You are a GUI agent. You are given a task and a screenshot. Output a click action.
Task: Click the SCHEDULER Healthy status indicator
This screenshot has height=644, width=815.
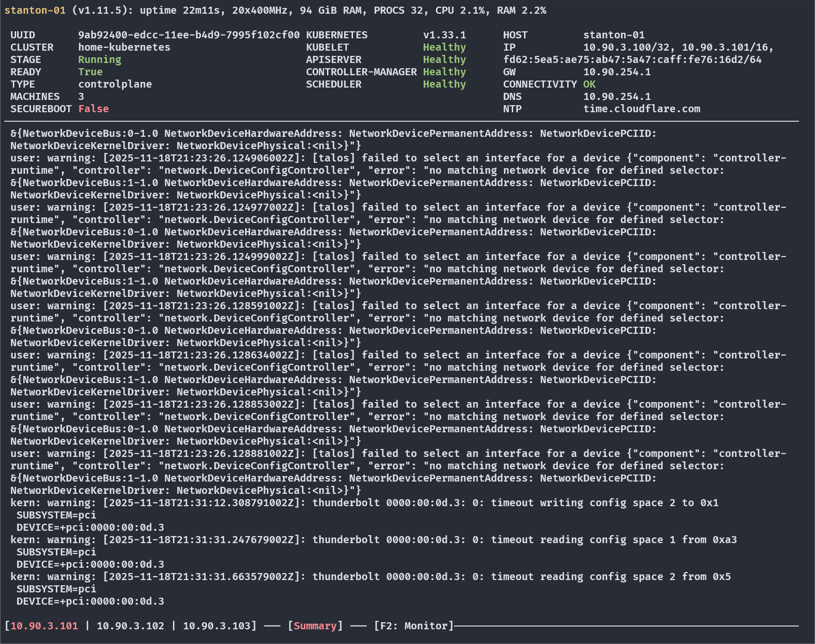pos(444,84)
